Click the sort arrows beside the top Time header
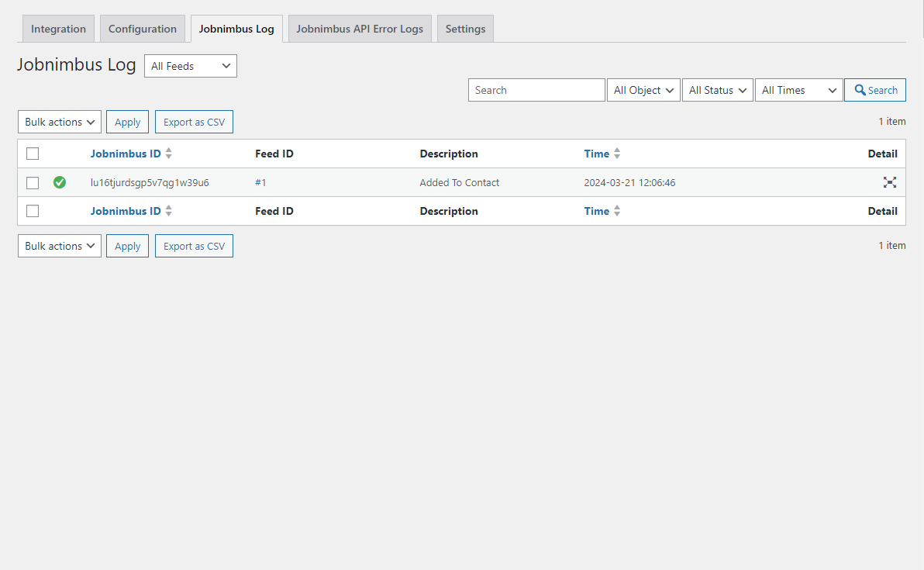 [617, 154]
